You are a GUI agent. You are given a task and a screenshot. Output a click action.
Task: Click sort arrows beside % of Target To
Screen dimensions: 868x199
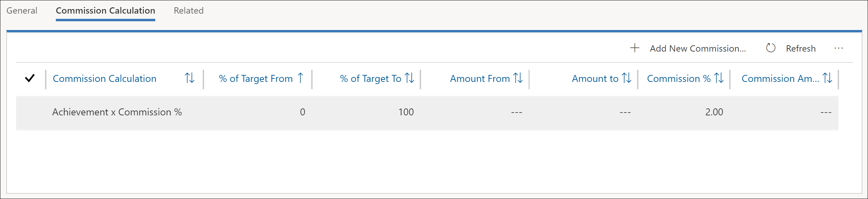(409, 78)
